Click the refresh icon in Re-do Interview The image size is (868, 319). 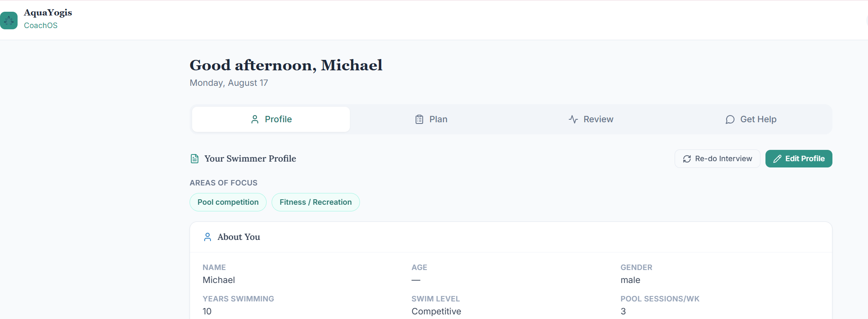(687, 159)
